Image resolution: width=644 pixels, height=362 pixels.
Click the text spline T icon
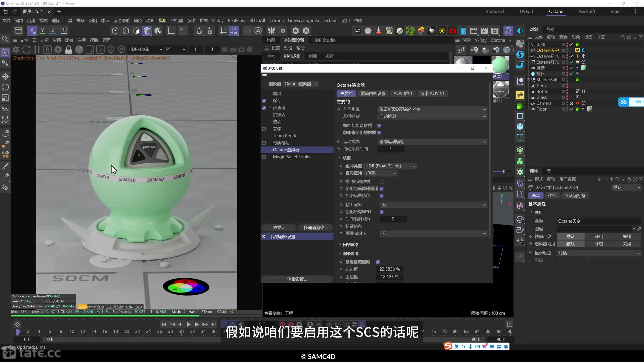[520, 137]
